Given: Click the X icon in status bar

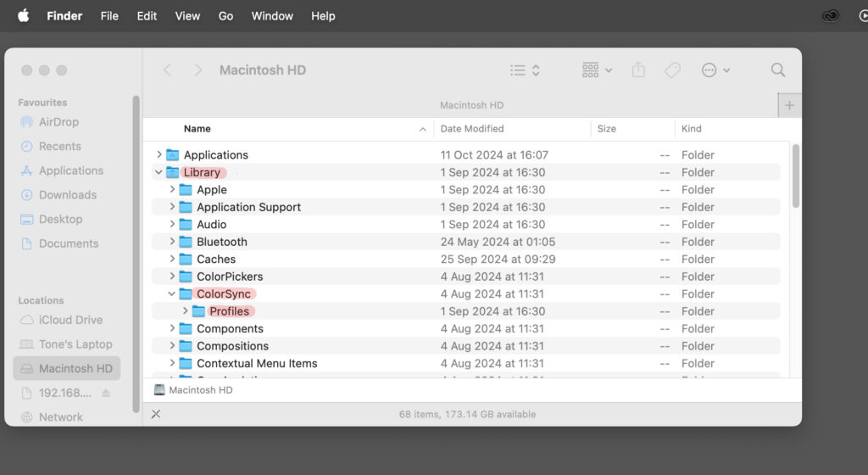Looking at the screenshot, I should 156,414.
